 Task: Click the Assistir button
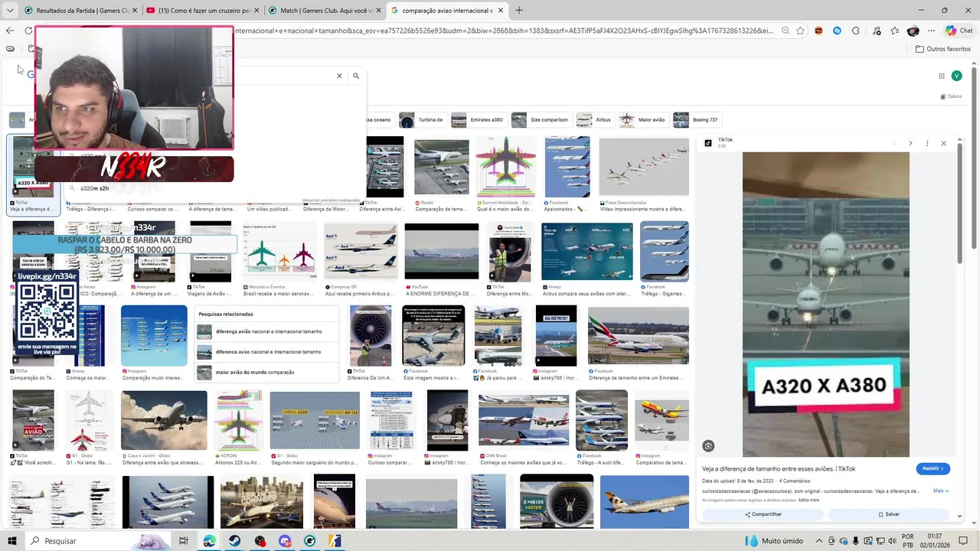[x=933, y=468]
